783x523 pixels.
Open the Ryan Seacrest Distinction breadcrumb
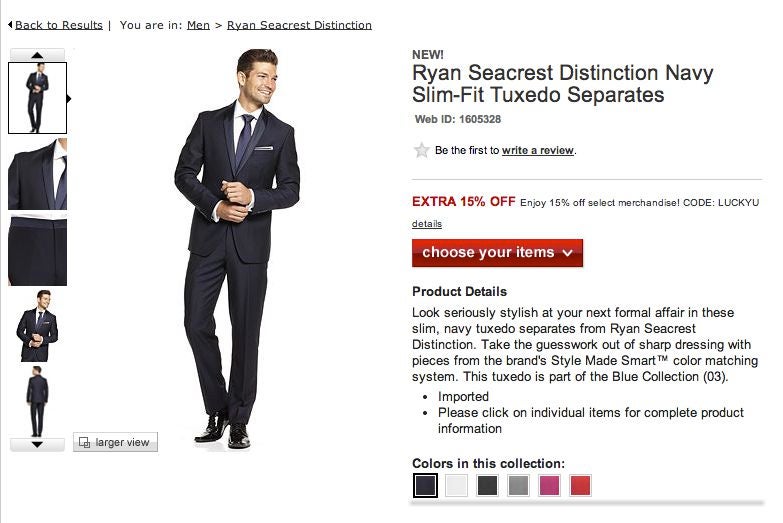point(299,25)
